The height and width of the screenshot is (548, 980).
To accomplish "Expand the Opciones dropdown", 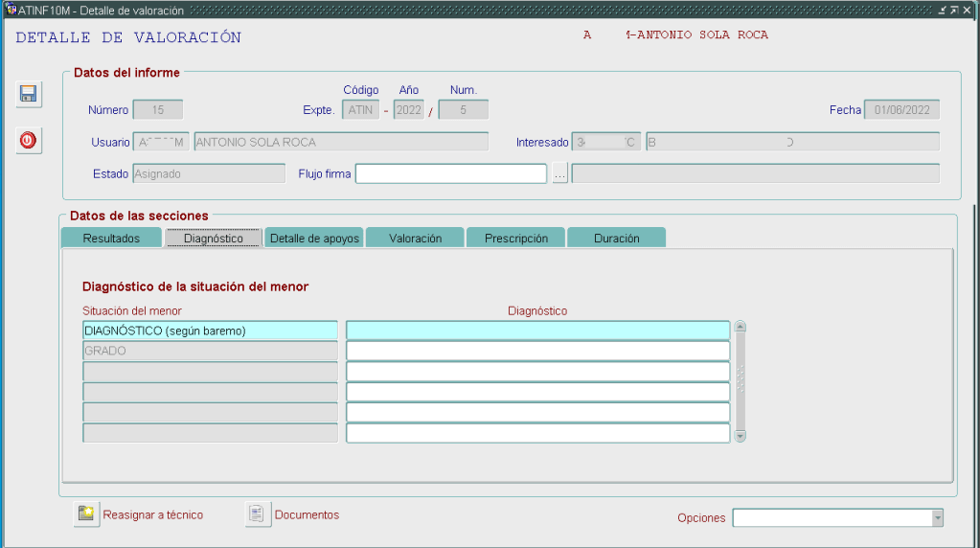I will (x=937, y=518).
